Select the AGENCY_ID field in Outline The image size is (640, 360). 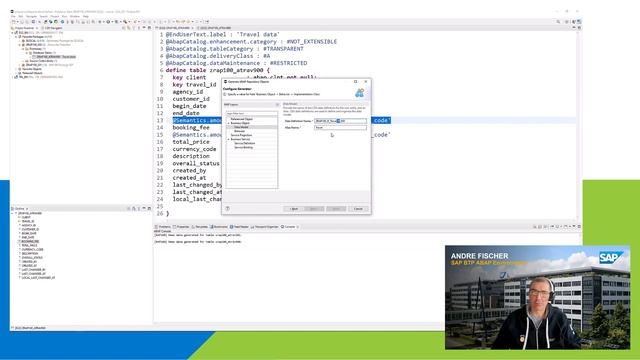point(29,225)
